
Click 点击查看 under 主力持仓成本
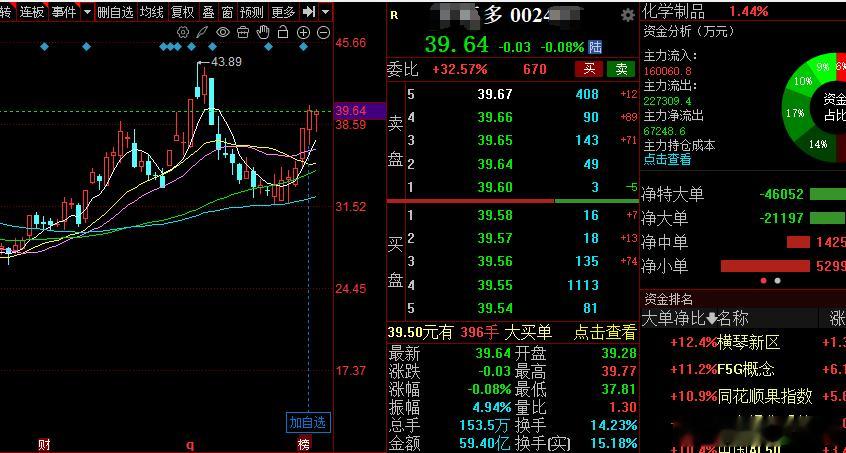pos(667,159)
